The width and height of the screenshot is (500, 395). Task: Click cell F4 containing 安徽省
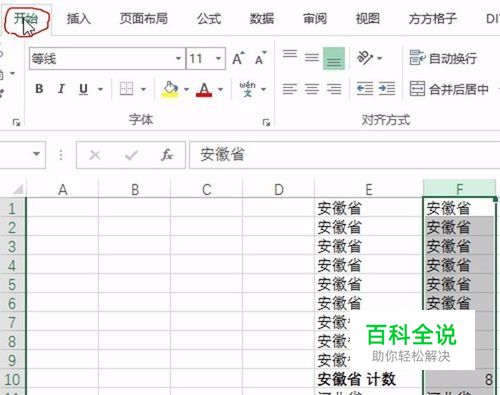pyautogui.click(x=459, y=265)
